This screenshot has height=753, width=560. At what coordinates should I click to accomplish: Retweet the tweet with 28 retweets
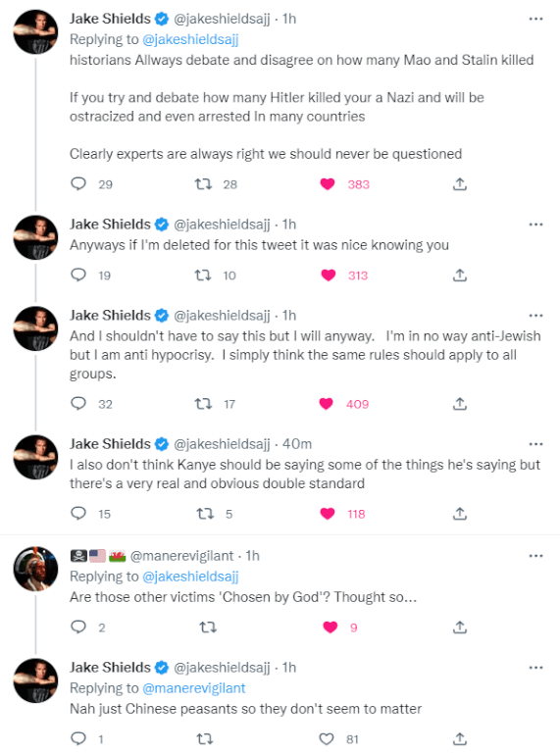203,184
